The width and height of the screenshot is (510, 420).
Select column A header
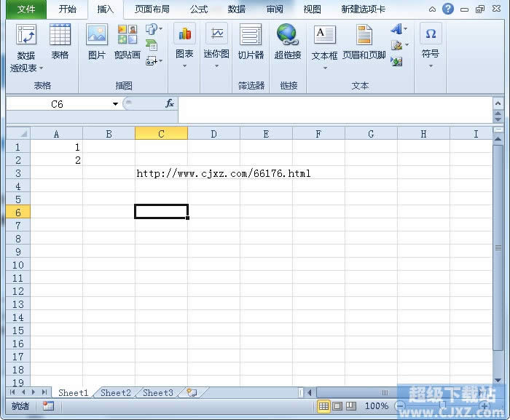tap(56, 134)
